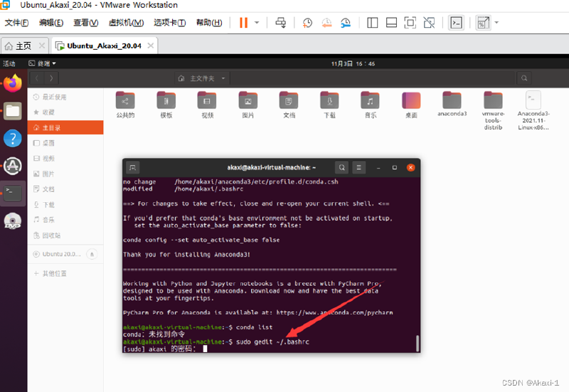Go back in the file manager

coord(37,78)
